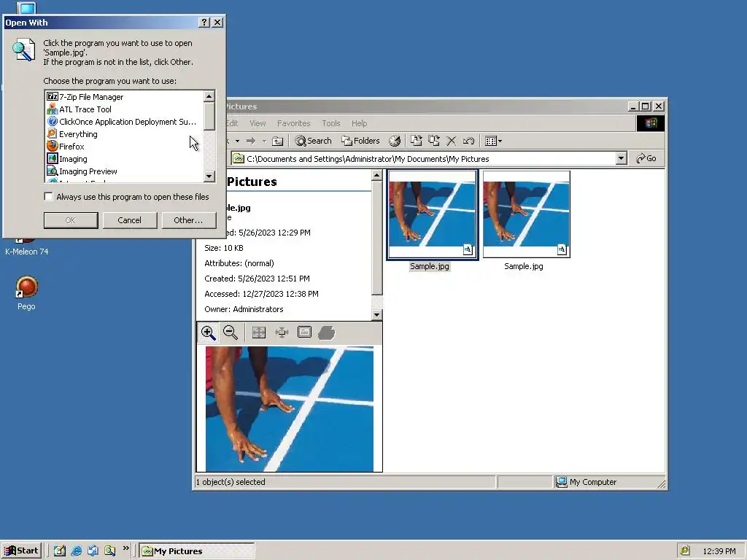Click the grayed print icon in preview toolbar

tap(326, 332)
